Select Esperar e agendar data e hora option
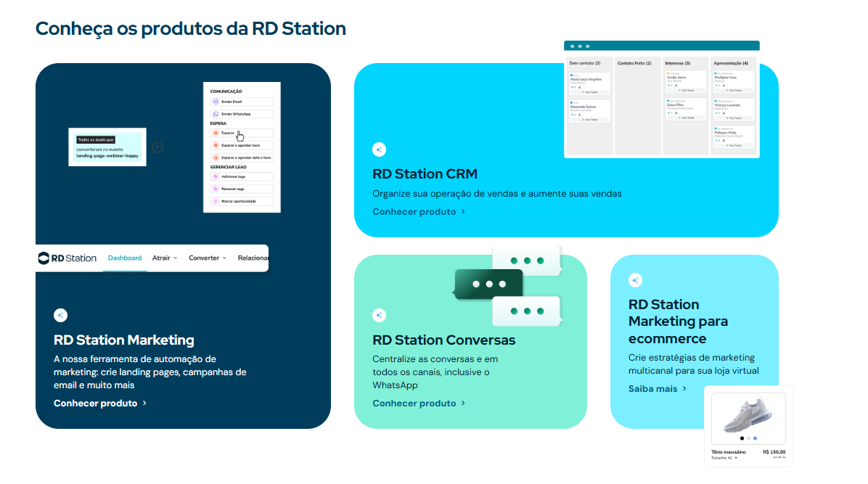The width and height of the screenshot is (868, 484). point(242,157)
